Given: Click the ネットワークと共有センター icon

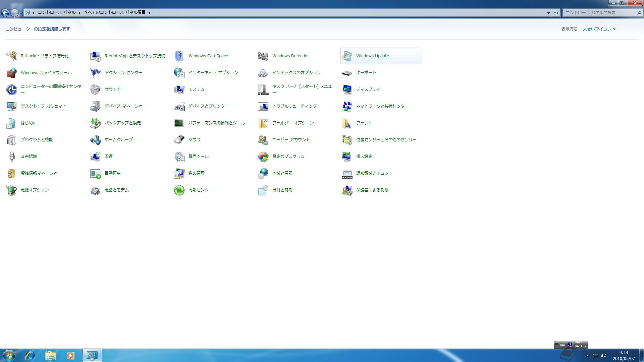Looking at the screenshot, I should coord(347,106).
